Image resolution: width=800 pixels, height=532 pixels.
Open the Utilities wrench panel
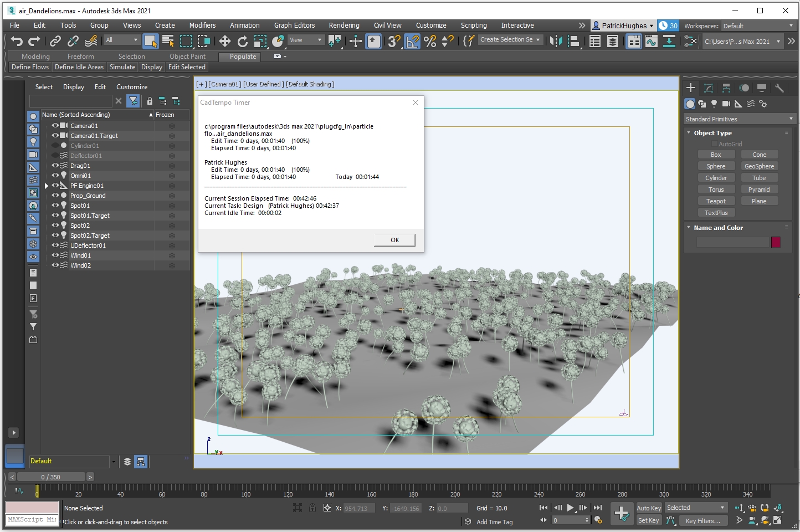780,88
